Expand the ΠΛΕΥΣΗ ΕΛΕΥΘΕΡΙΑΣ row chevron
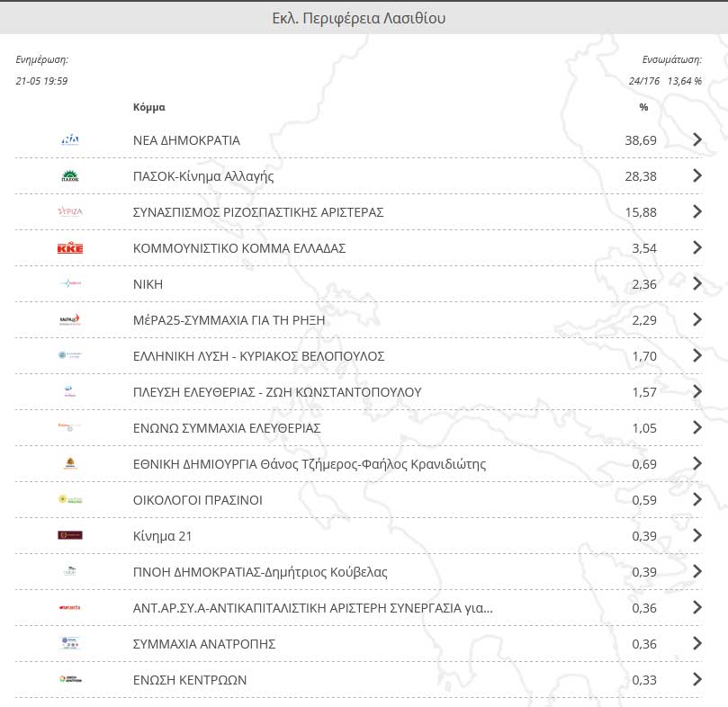 click(697, 391)
